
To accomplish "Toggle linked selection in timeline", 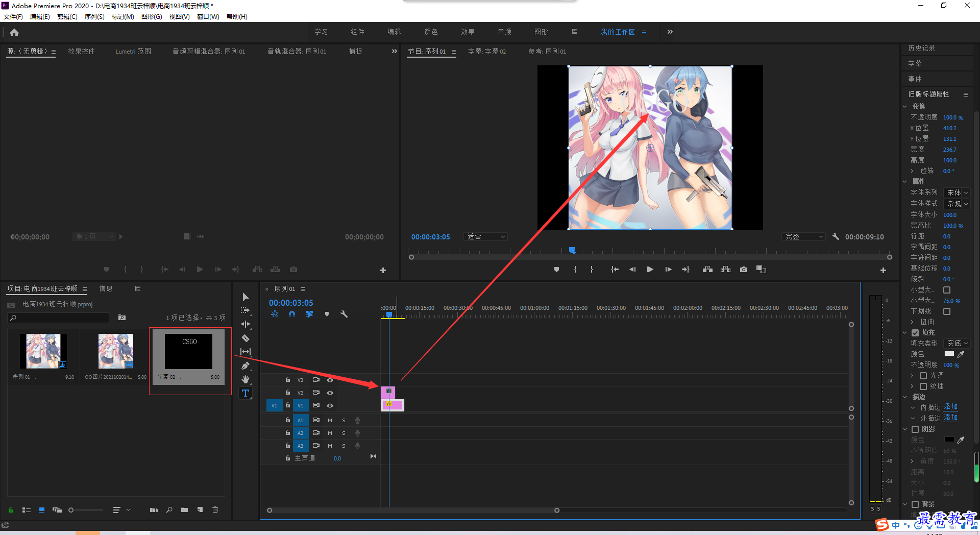I will tap(309, 314).
